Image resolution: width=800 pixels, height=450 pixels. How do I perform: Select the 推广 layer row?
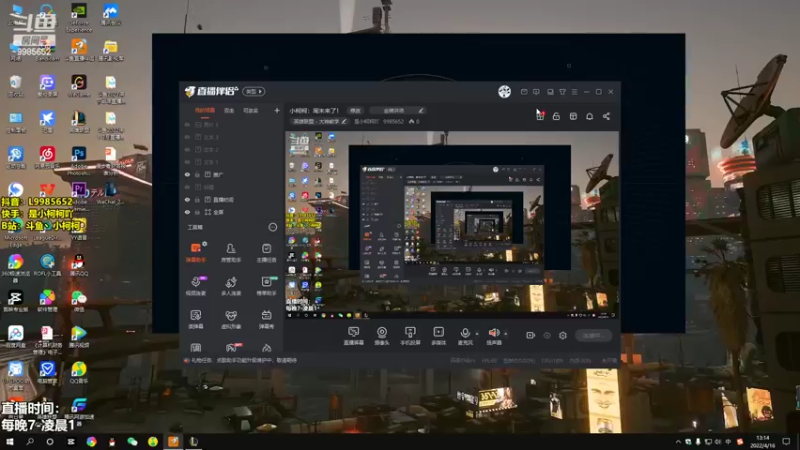232,174
